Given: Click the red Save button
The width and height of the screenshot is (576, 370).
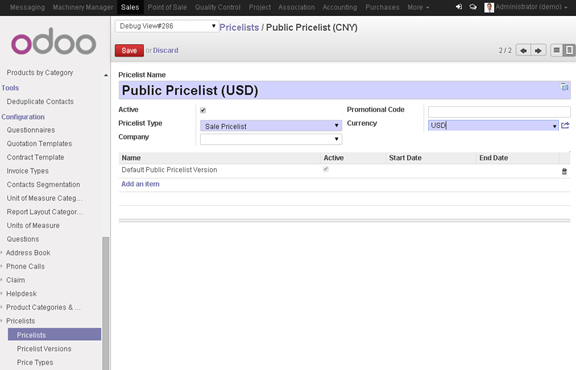Looking at the screenshot, I should 129,50.
